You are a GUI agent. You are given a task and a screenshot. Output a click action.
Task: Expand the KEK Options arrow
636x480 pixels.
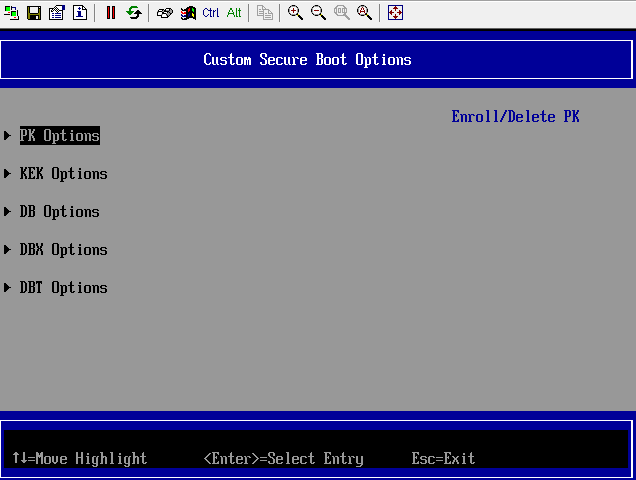coord(8,174)
